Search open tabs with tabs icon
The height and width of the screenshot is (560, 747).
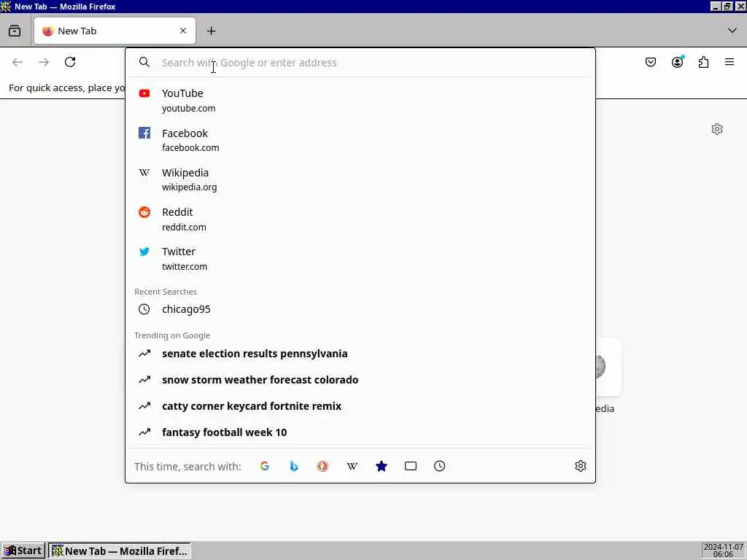pos(410,466)
